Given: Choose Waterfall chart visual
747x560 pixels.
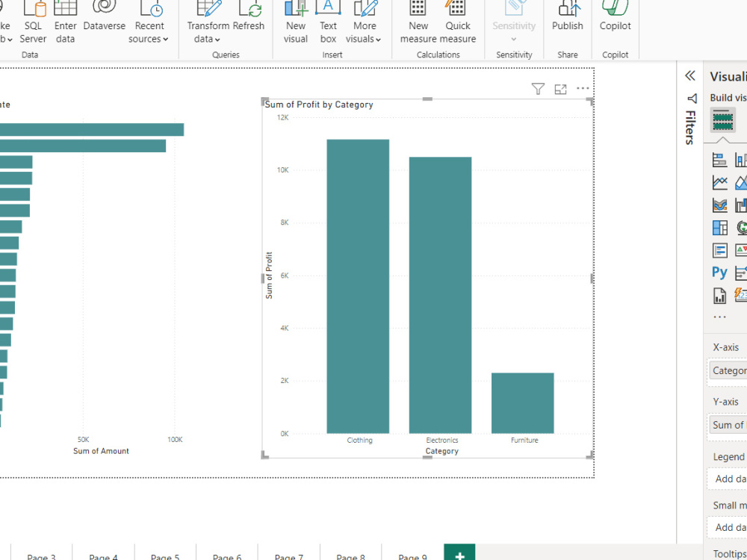Looking at the screenshot, I should (741, 205).
